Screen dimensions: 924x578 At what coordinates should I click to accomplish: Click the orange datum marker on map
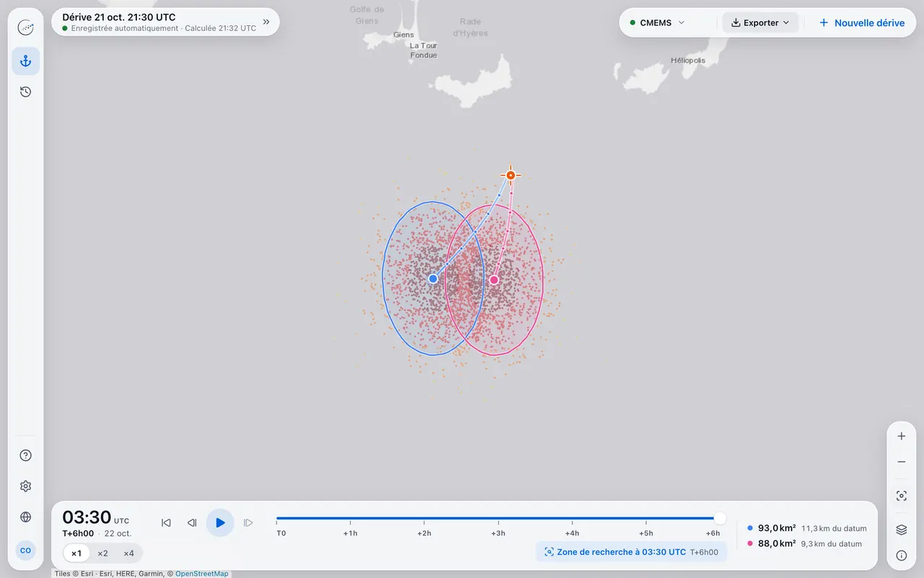[x=510, y=175]
